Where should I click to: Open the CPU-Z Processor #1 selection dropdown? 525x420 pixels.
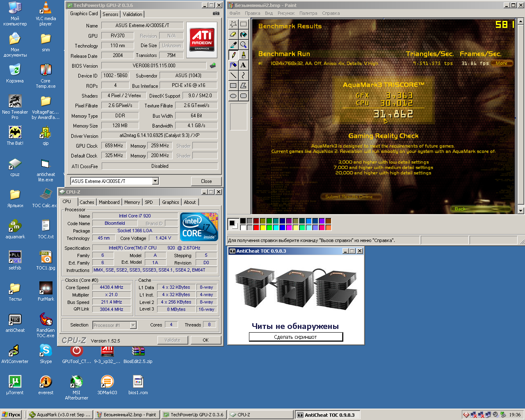coord(133,325)
